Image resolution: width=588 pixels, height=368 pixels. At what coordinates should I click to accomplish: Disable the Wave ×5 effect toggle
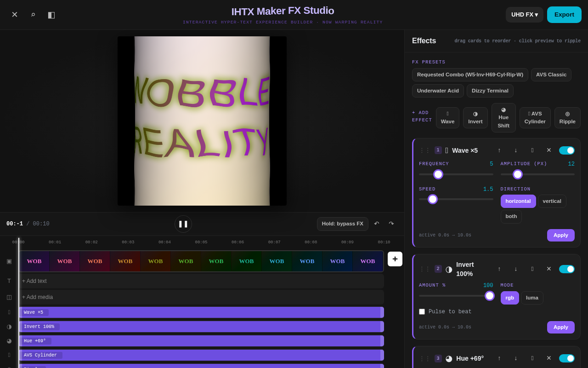pos(567,150)
